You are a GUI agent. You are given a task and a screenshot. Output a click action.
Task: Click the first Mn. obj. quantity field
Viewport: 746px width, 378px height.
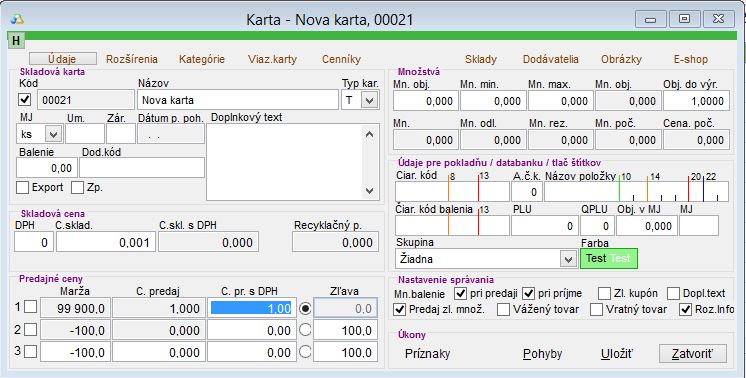[x=426, y=101]
